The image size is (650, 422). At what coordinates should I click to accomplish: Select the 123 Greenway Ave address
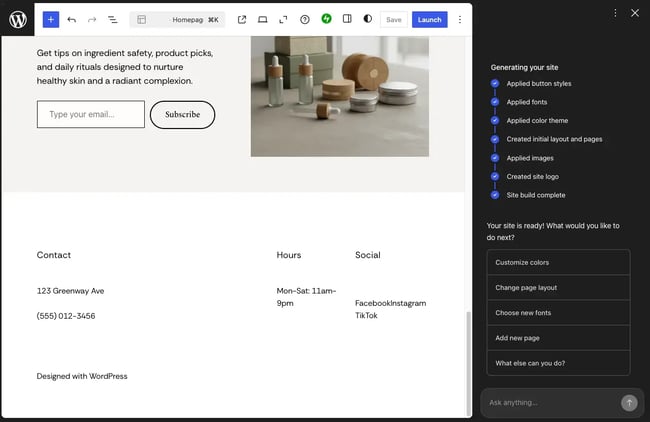[x=70, y=291]
